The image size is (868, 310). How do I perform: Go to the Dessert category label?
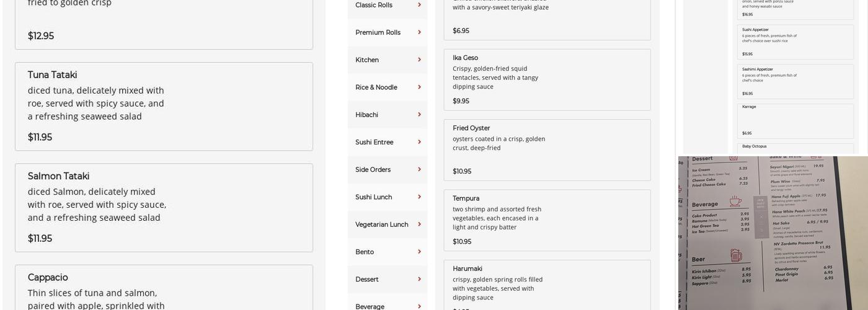coord(367,279)
